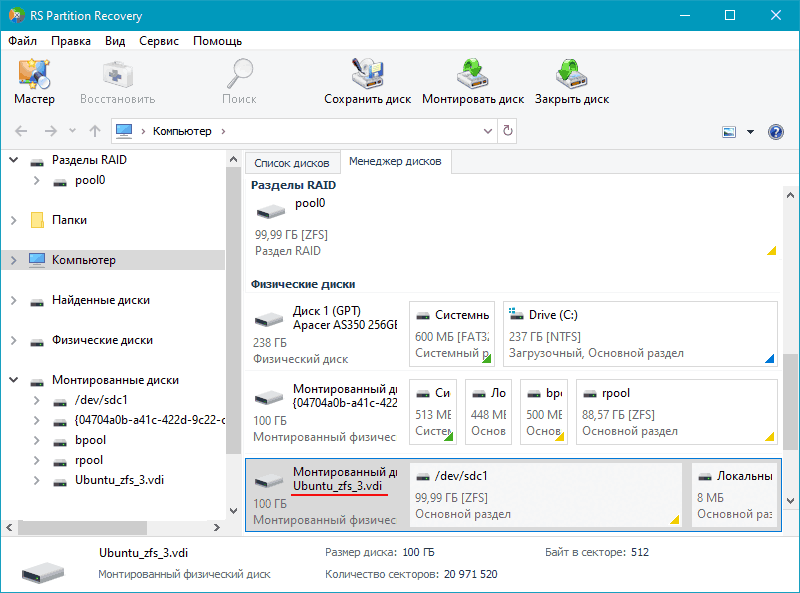Expand the Компьютер tree node
This screenshot has width=800, height=593.
[x=14, y=260]
